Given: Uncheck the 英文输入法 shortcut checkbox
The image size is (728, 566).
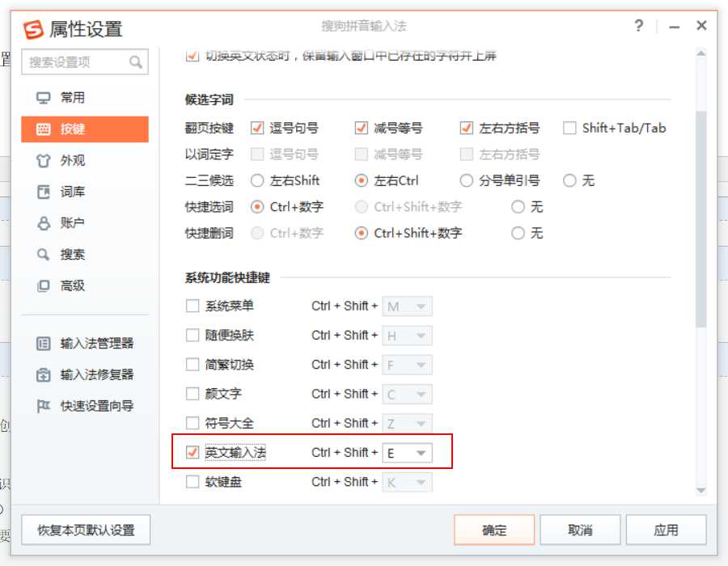Looking at the screenshot, I should tap(193, 452).
